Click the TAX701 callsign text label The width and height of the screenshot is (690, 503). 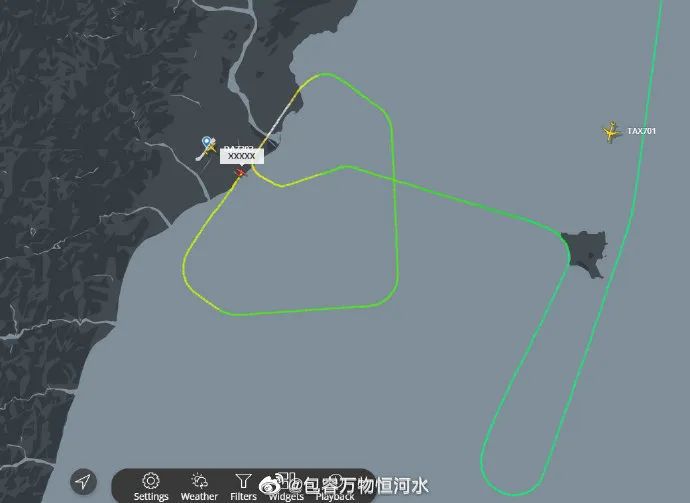pos(642,131)
